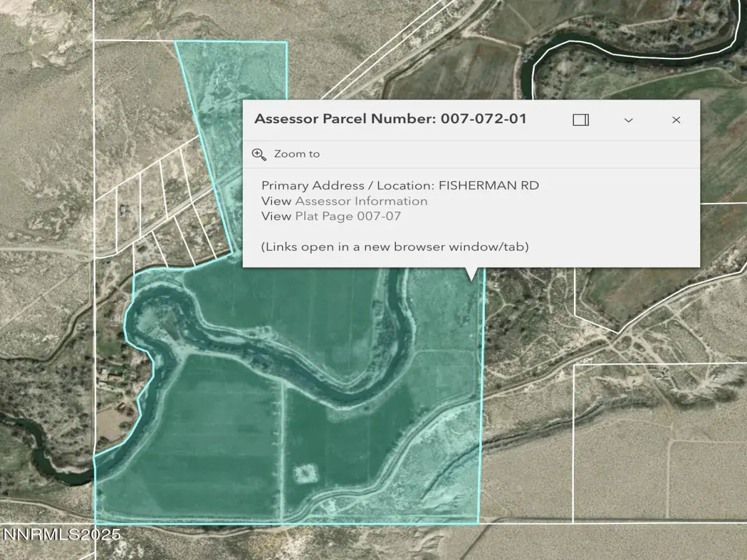Click the FISHERMAN RD primary address text
The height and width of the screenshot is (560, 747).
tap(489, 185)
